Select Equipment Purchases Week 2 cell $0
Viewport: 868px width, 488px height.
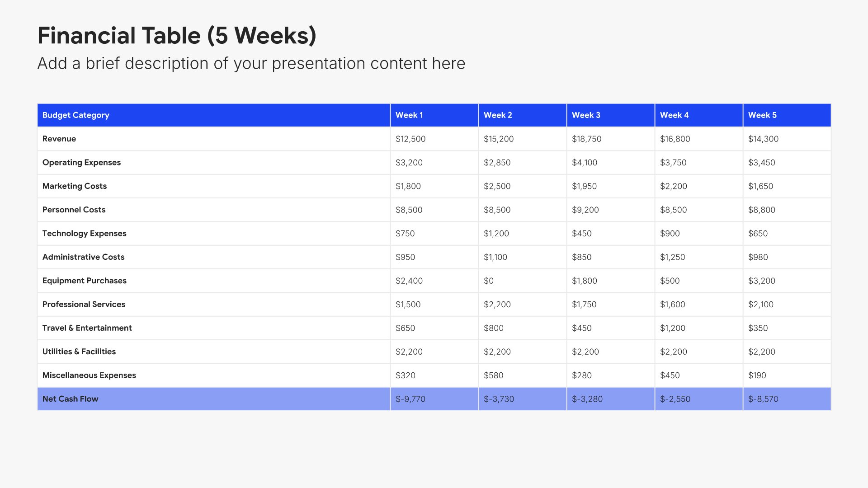489,281
